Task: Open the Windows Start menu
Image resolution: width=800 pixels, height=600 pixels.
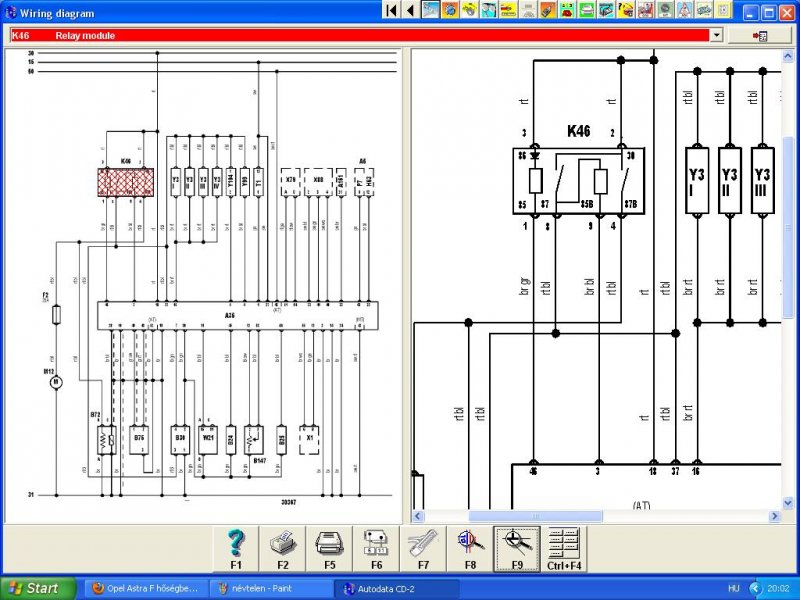Action: coord(38,588)
